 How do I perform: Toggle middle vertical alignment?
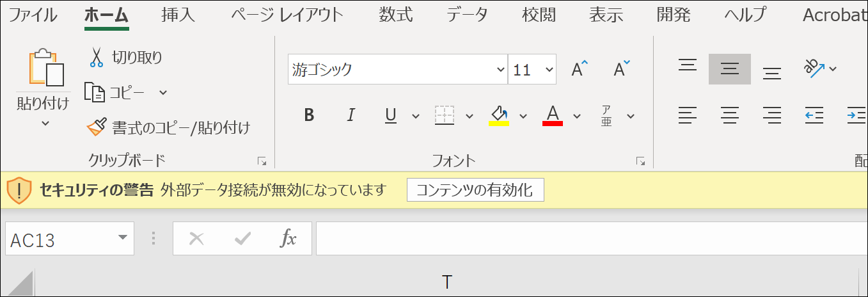point(730,68)
